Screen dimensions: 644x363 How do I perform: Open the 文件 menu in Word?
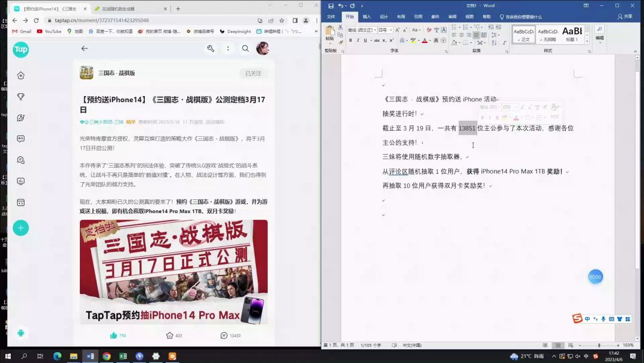[331, 17]
